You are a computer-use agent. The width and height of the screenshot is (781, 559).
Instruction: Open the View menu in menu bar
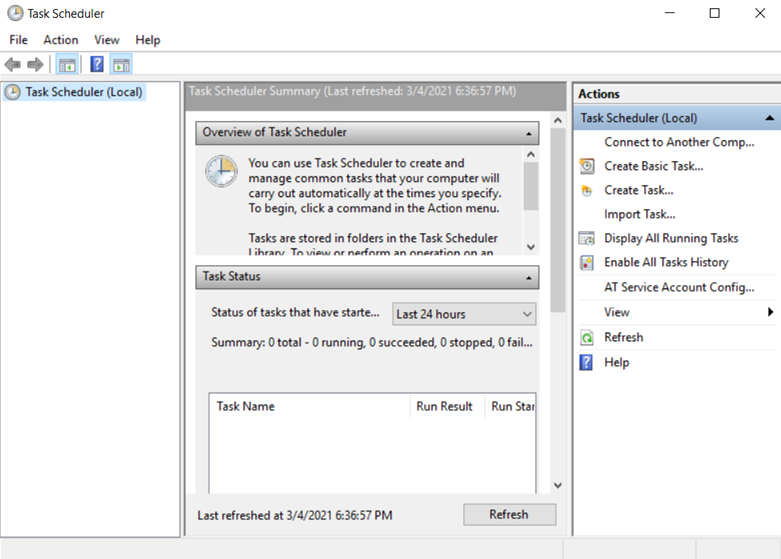(x=107, y=40)
